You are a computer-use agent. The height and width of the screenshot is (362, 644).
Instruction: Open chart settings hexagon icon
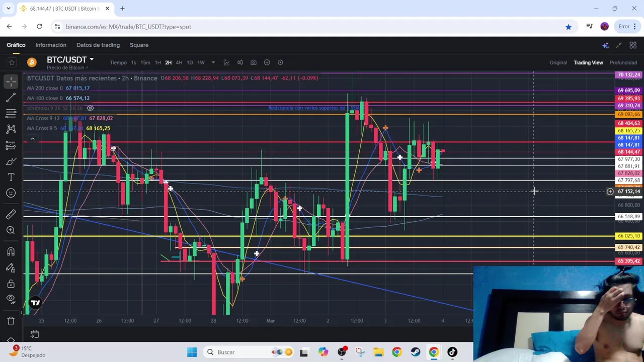pyautogui.click(x=280, y=62)
